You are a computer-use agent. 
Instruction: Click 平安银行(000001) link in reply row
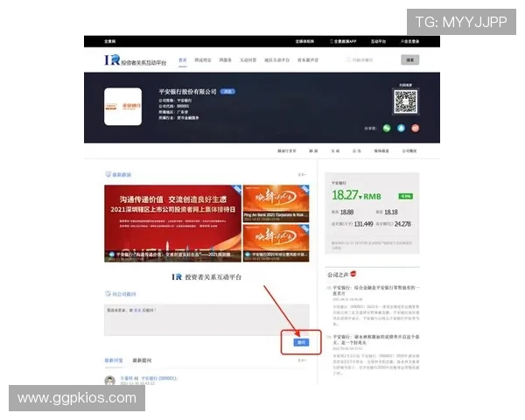(x=159, y=379)
